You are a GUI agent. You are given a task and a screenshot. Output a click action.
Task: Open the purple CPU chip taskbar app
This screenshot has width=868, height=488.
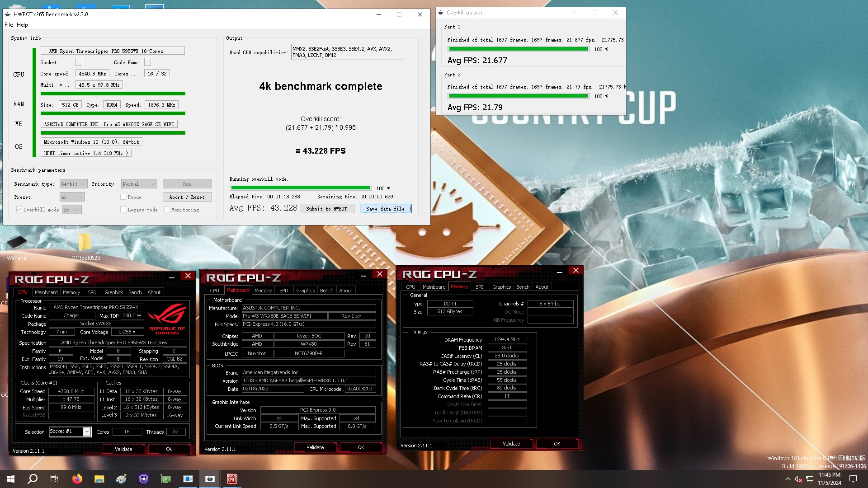[144, 479]
